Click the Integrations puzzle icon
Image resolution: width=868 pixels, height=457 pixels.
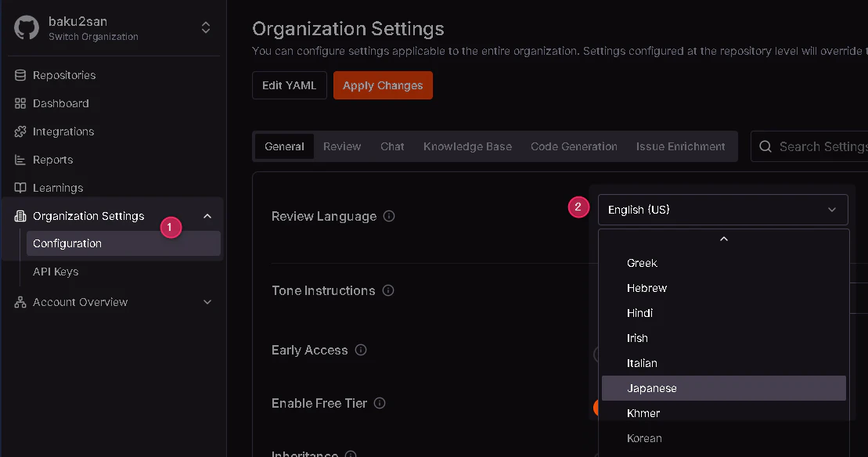(20, 131)
